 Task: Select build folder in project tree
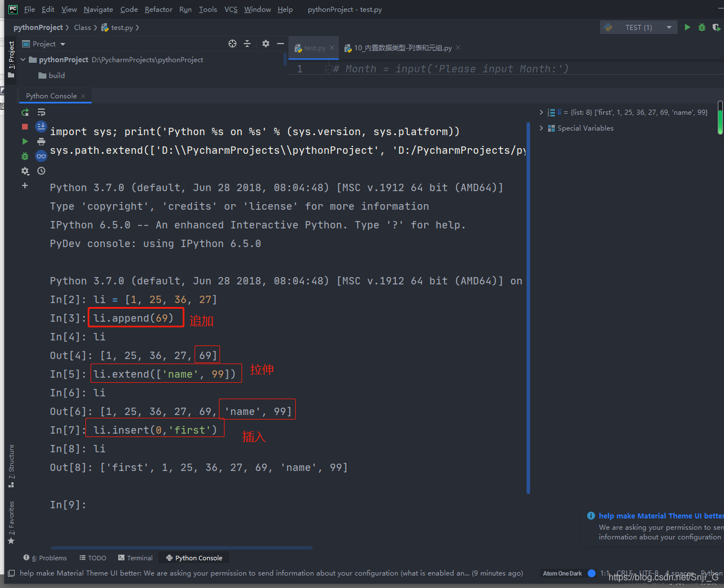point(51,75)
